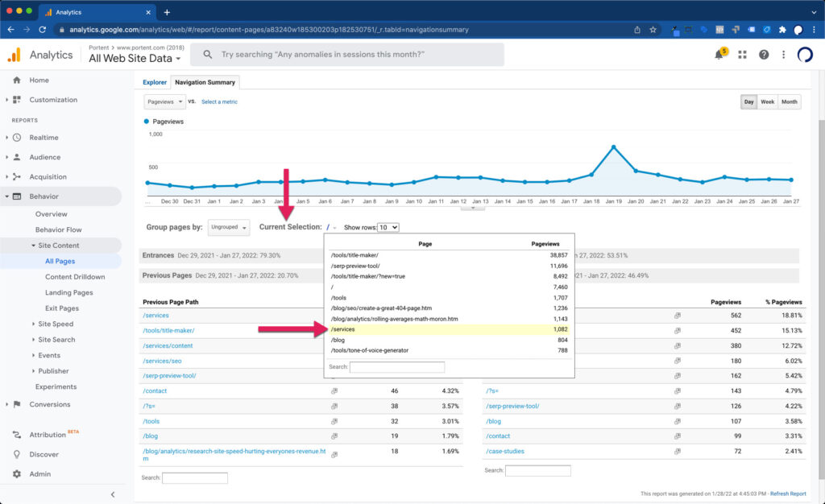
Task: Select Month chart granularity
Action: click(x=790, y=101)
